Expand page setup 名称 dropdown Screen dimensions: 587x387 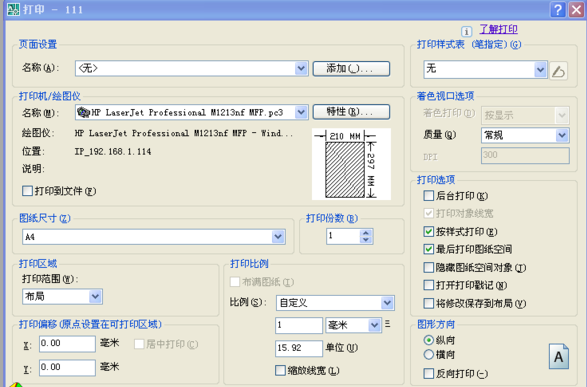(301, 68)
